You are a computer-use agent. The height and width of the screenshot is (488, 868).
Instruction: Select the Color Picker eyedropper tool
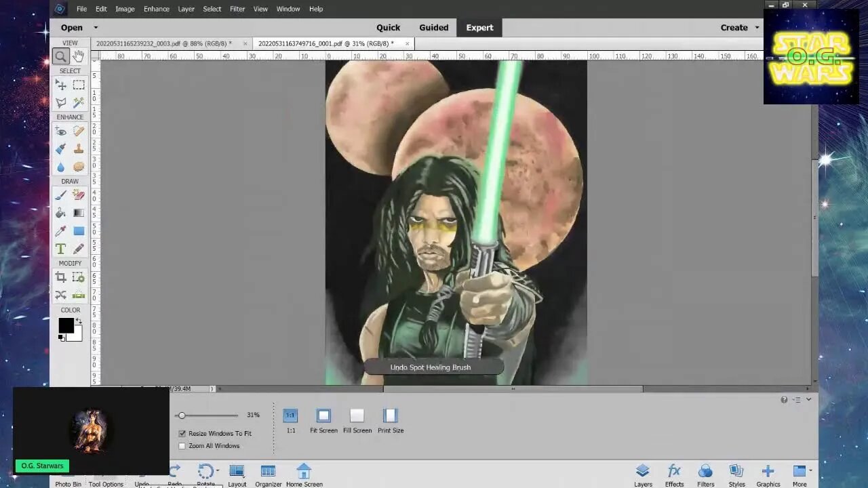click(x=61, y=231)
